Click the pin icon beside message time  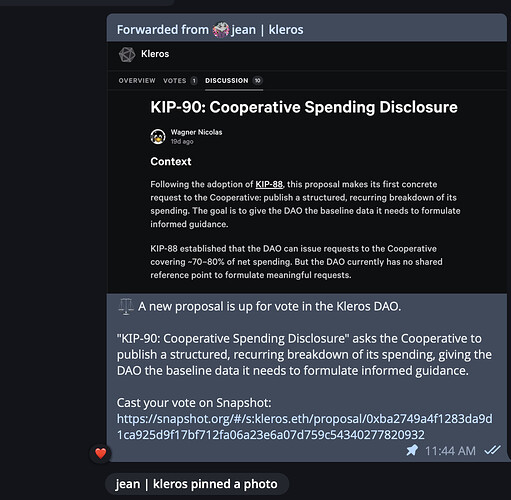click(412, 450)
